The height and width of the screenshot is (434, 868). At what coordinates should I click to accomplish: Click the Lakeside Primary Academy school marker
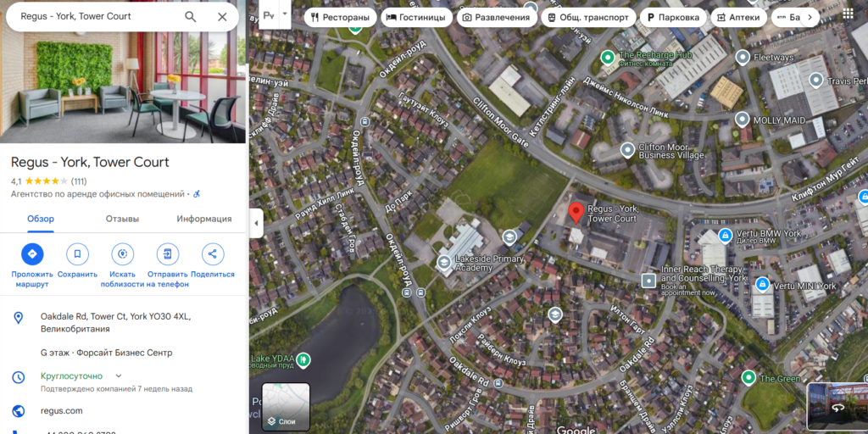click(x=443, y=261)
